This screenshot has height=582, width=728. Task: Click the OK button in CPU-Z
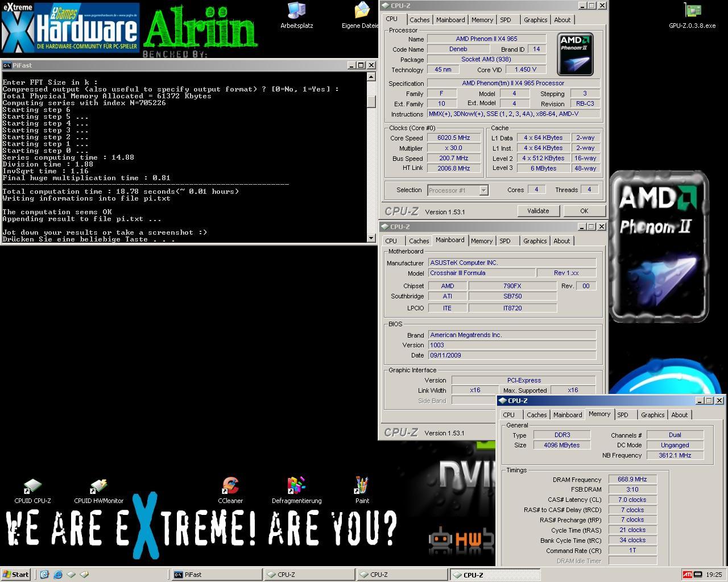[584, 211]
